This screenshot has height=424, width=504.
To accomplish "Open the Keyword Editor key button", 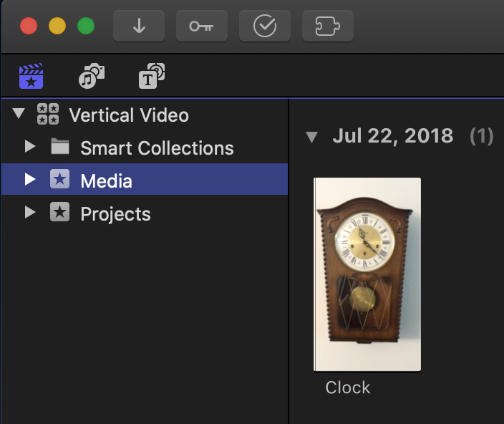I will (201, 26).
